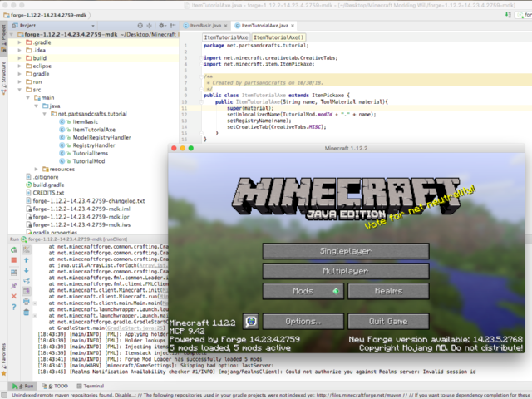Click Quit Game in Minecraft
The height and width of the screenshot is (399, 532).
(388, 322)
